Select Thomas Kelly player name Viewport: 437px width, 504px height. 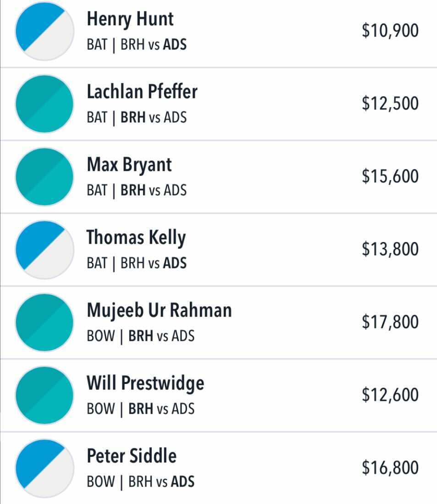pyautogui.click(x=136, y=238)
